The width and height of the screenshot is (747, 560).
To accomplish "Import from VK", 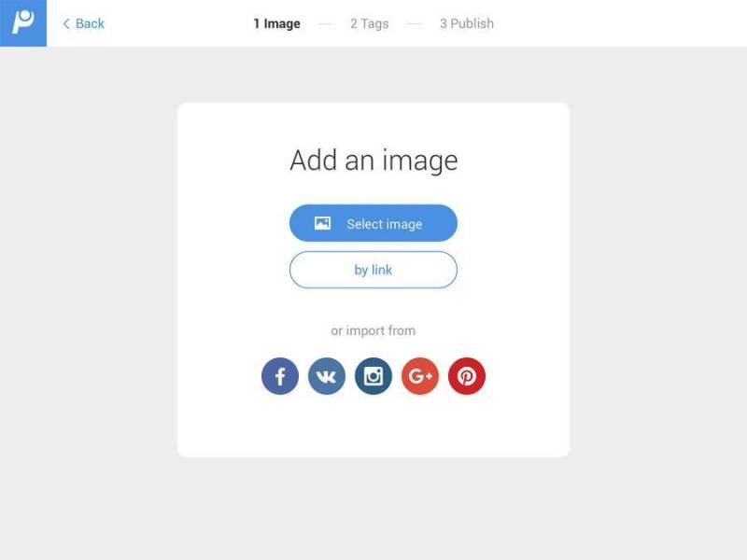I will point(327,376).
